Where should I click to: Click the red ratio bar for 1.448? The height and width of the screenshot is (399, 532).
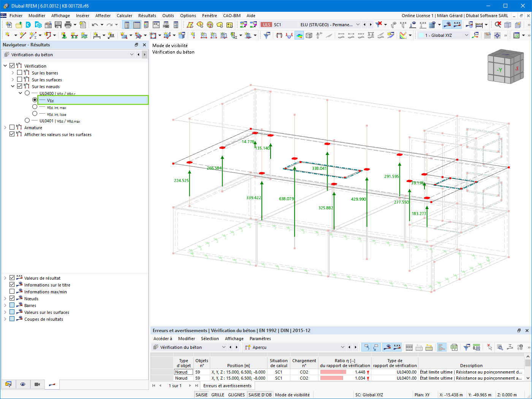click(x=333, y=372)
